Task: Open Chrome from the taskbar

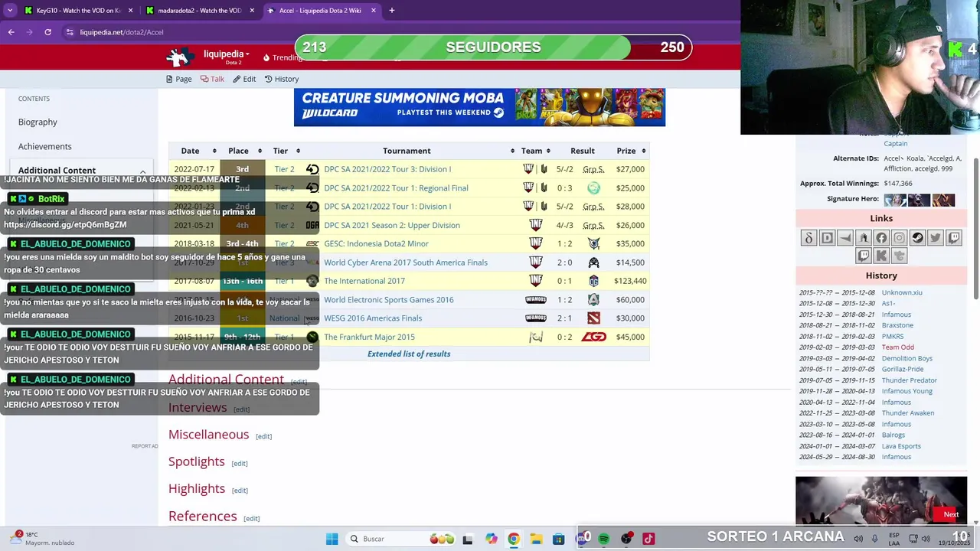Action: point(514,539)
